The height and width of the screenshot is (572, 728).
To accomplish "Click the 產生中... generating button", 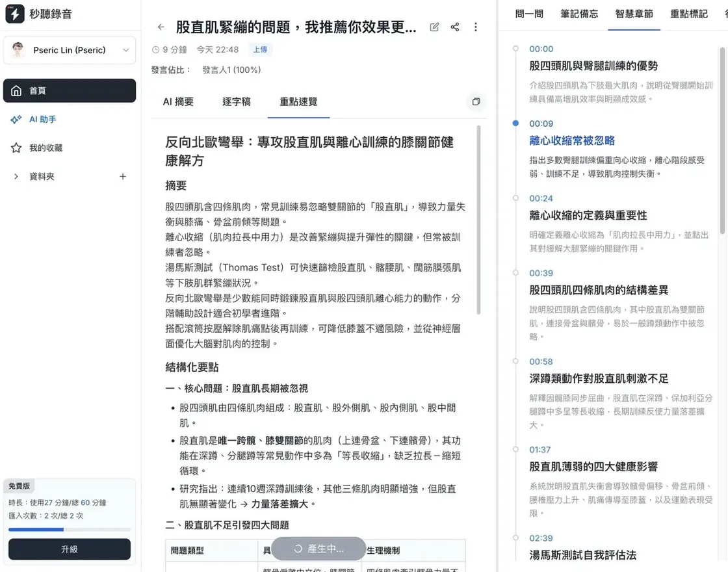I will point(318,549).
